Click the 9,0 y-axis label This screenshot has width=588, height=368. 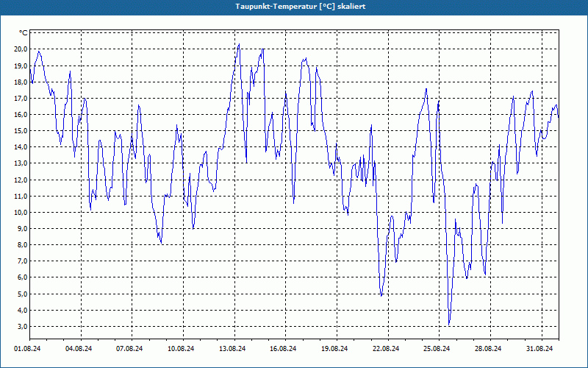point(22,229)
